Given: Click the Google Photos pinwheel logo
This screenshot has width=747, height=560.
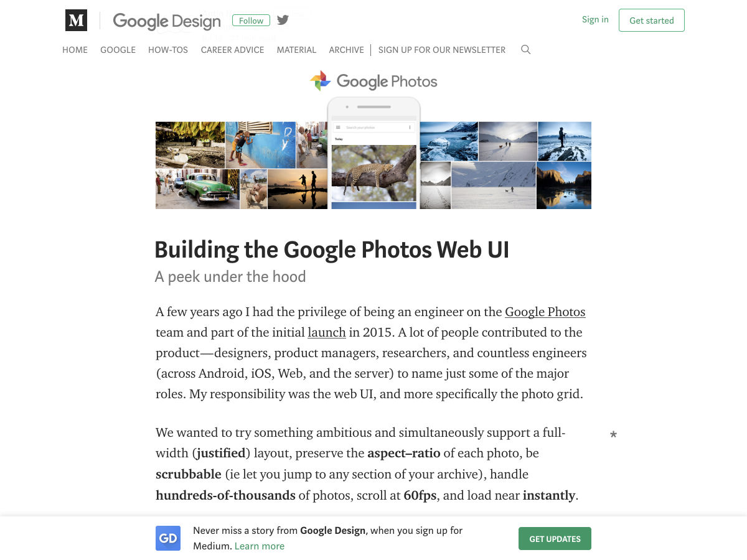Looking at the screenshot, I should click(320, 81).
